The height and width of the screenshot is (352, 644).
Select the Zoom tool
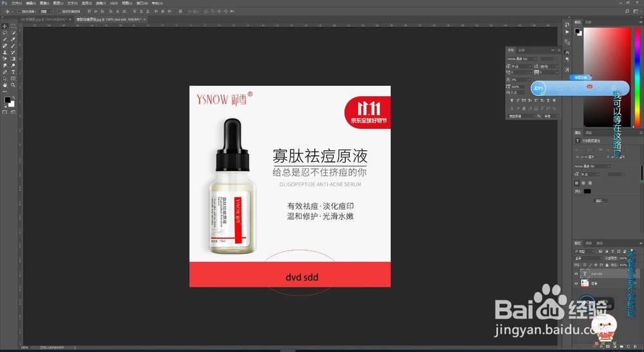pos(13,85)
